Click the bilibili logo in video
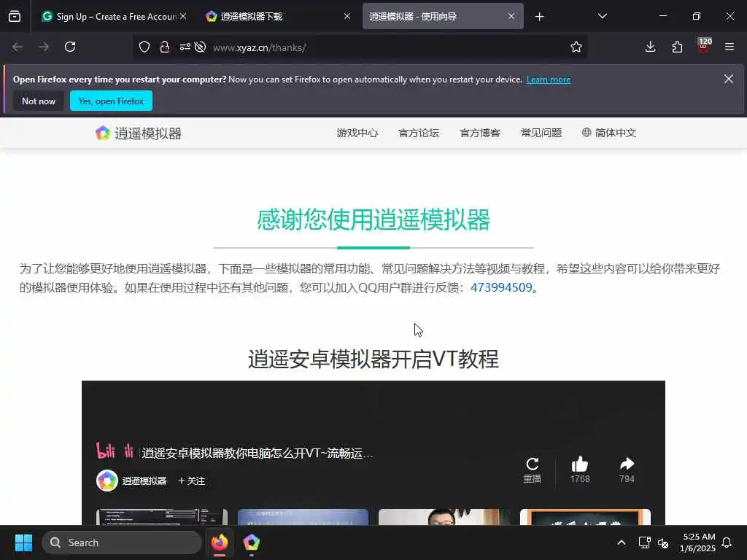The image size is (747, 560). click(115, 451)
